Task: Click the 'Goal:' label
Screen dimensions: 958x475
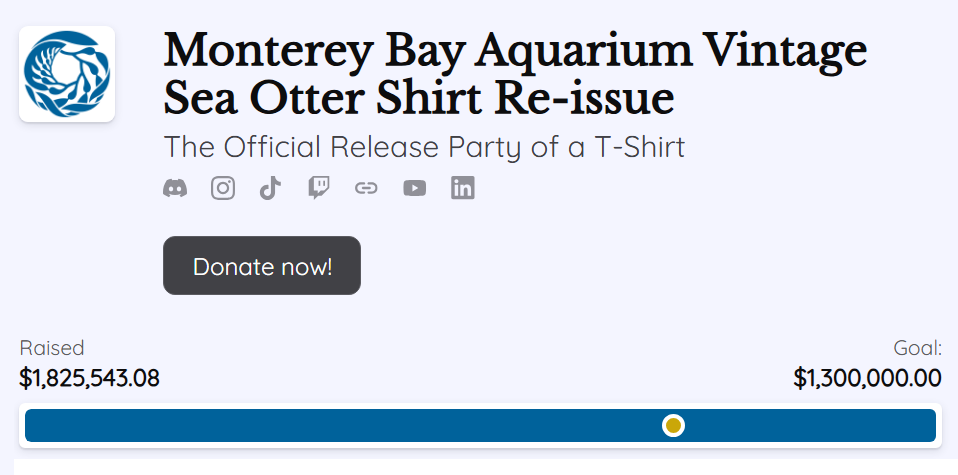Action: coord(918,348)
